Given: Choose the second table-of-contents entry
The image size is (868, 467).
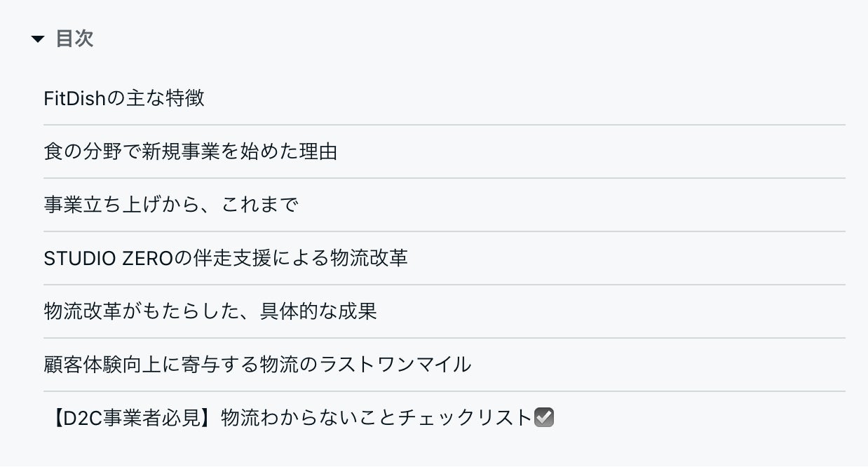Looking at the screenshot, I should tap(190, 151).
